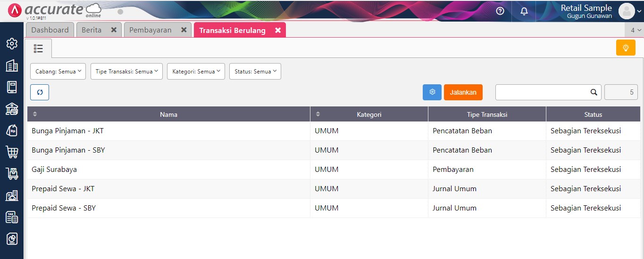Screen dimensions: 644x259
Task: Switch to the Dashboard tab
Action: 50,30
